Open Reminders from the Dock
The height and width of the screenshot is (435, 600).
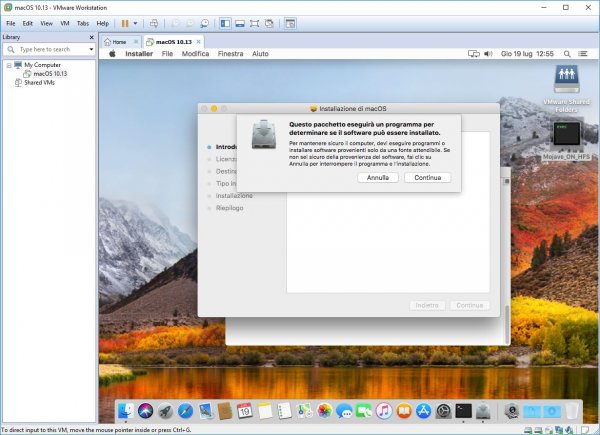284,411
